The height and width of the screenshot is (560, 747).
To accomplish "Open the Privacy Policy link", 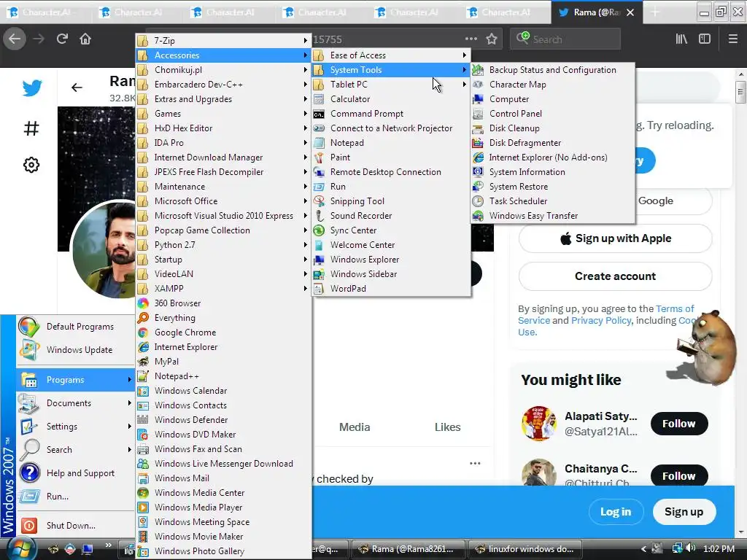I will [x=601, y=321].
